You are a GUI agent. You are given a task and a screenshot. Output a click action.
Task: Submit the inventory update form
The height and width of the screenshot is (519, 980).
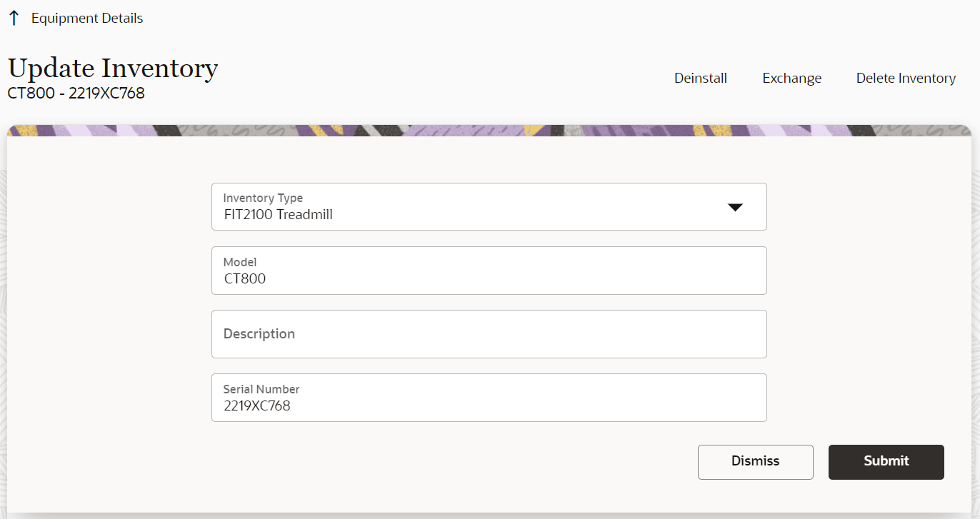tap(886, 462)
